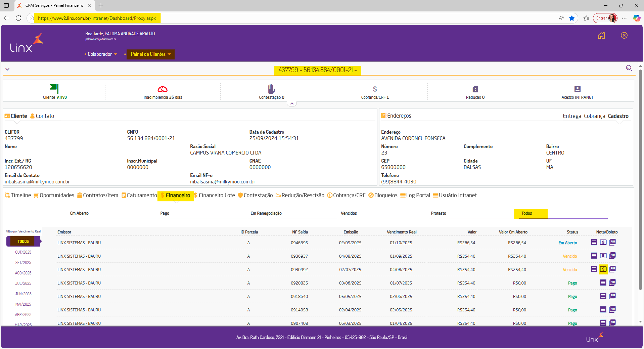Expand client header chevron on left
The width and height of the screenshot is (644, 349).
(x=7, y=69)
